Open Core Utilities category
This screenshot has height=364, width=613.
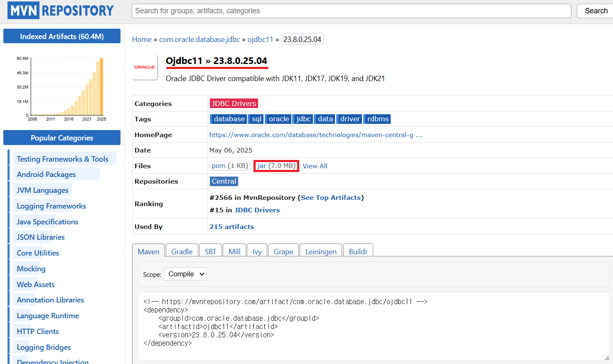point(38,253)
